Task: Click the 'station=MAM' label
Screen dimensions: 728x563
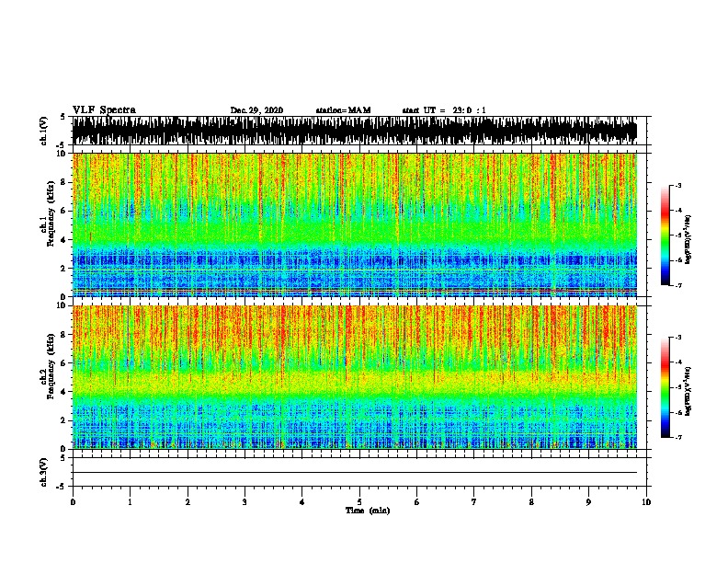Action: [x=343, y=110]
